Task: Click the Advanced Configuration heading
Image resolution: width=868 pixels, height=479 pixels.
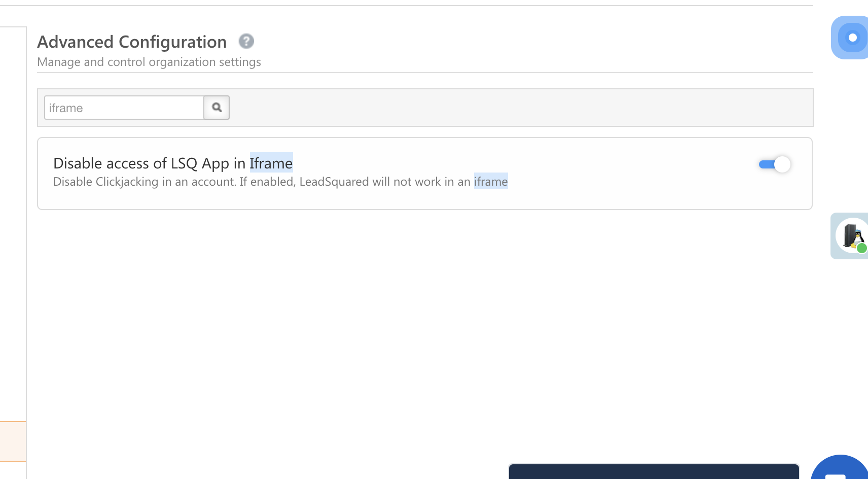Action: tap(132, 42)
